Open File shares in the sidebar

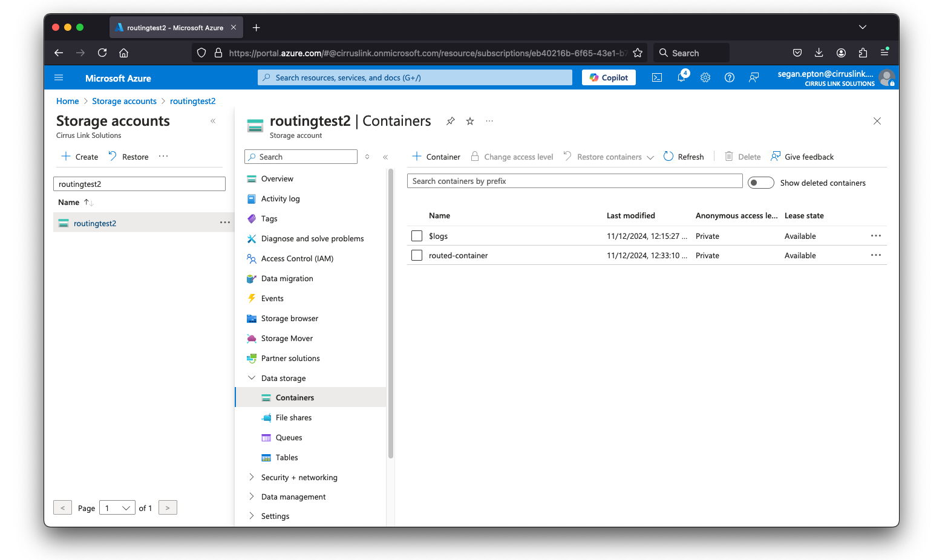293,417
